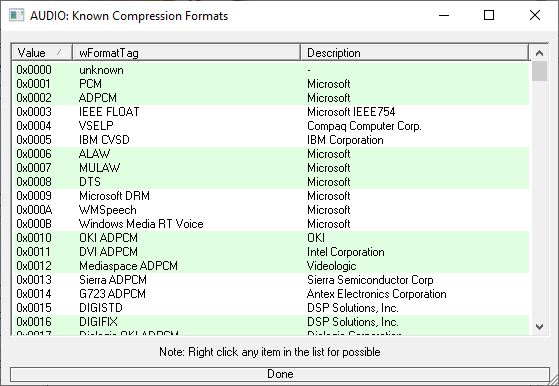
Task: Sort by the wFormatTag column header
Action: coord(186,53)
